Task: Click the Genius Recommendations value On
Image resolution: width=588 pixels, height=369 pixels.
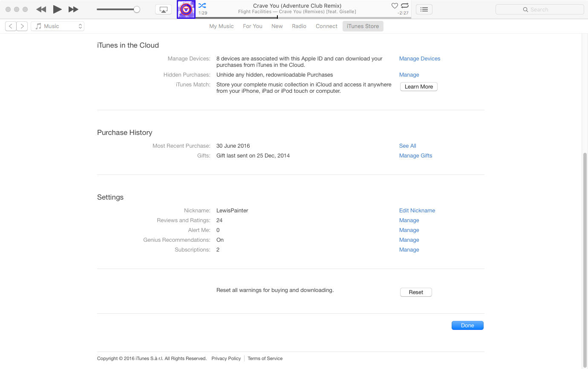Action: (220, 240)
